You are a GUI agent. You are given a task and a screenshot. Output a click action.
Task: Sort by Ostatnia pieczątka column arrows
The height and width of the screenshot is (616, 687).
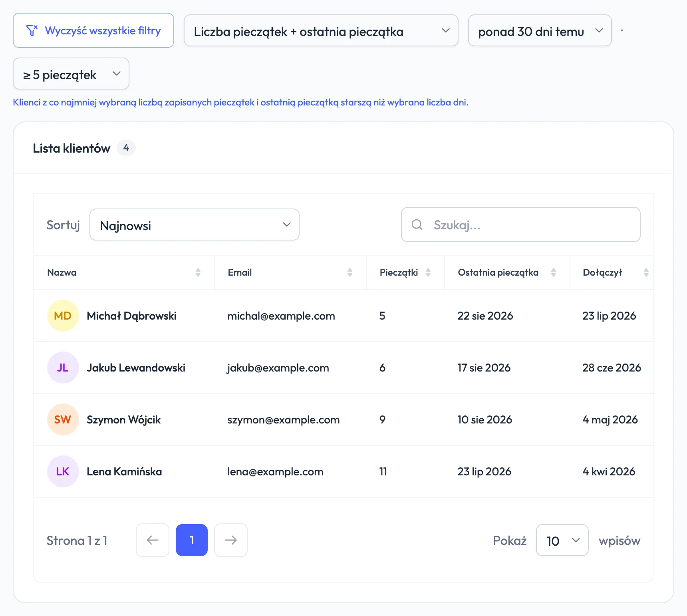(554, 272)
